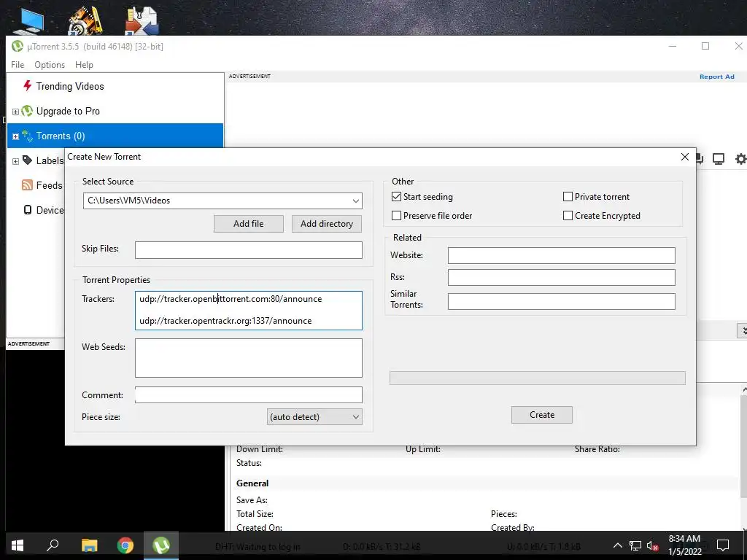Click the uTorrent logo in title bar
This screenshot has width=747, height=560.
[x=18, y=46]
